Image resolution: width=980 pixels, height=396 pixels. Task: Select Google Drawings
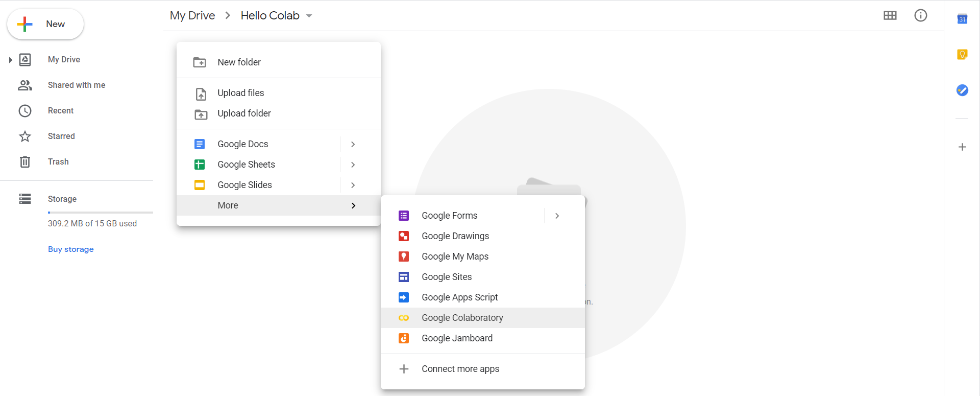pyautogui.click(x=483, y=236)
